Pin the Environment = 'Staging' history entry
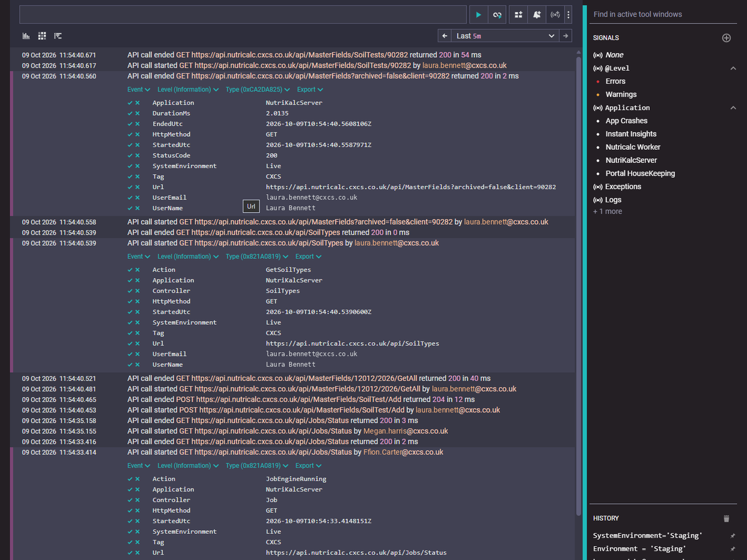747x560 pixels. pos(733,549)
